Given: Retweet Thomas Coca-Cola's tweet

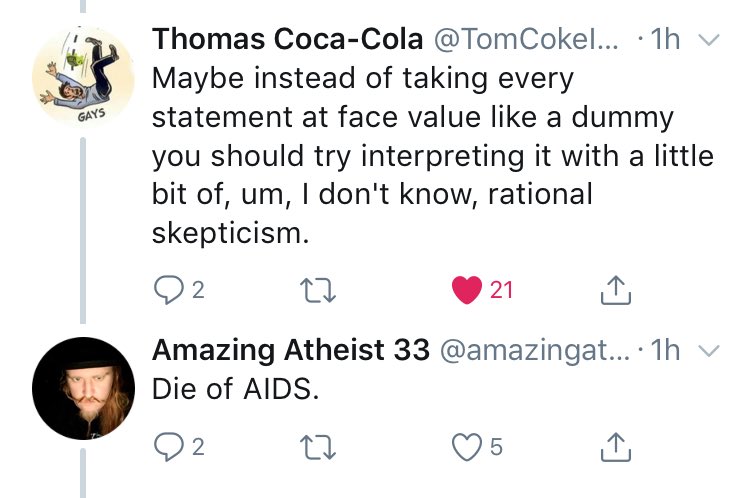Looking at the screenshot, I should click(x=319, y=290).
